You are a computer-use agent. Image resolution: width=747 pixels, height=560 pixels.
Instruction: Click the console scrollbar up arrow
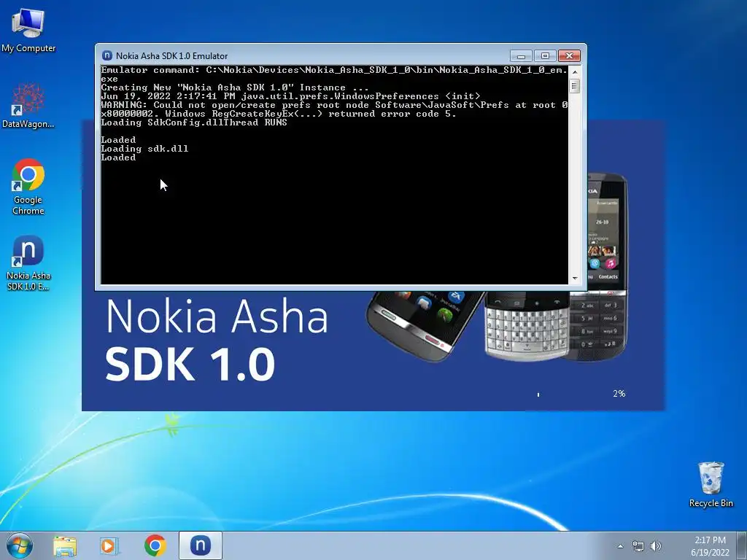[575, 72]
